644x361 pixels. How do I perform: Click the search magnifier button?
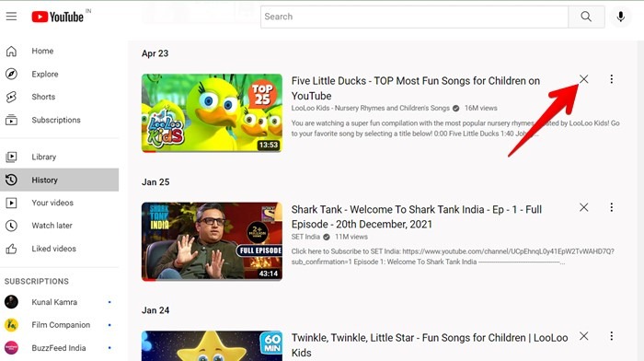click(586, 17)
